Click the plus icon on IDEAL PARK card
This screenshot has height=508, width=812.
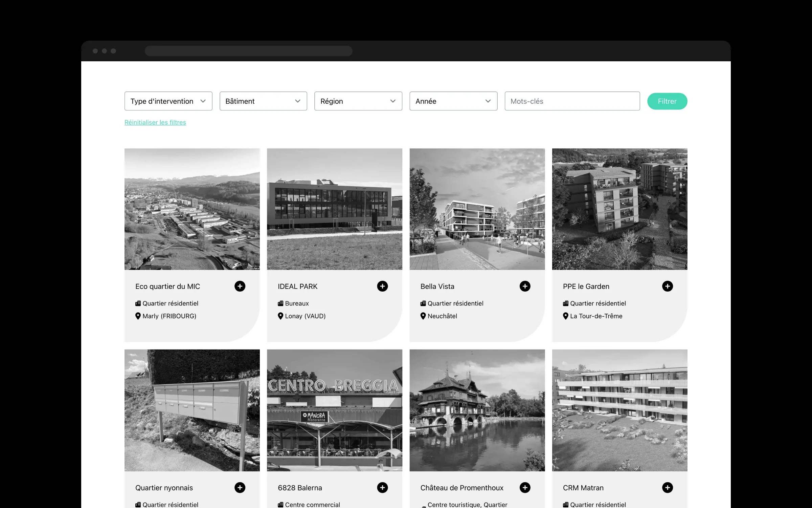tap(382, 286)
